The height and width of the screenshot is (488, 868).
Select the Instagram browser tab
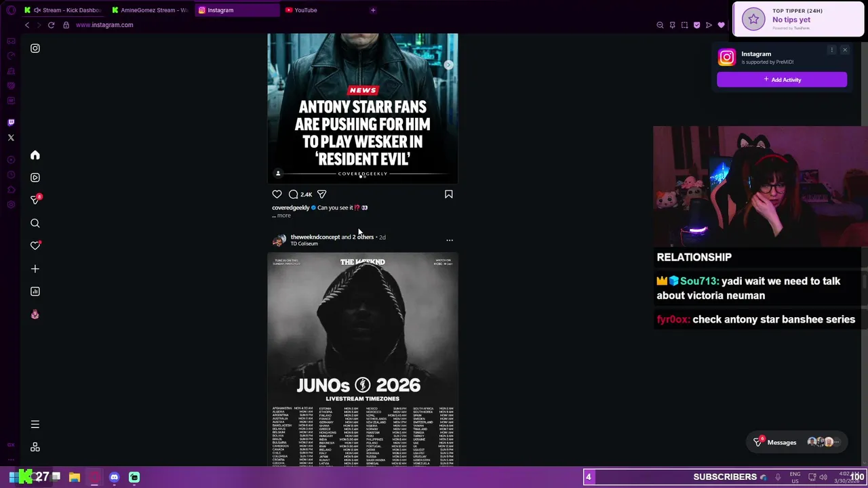click(x=237, y=10)
